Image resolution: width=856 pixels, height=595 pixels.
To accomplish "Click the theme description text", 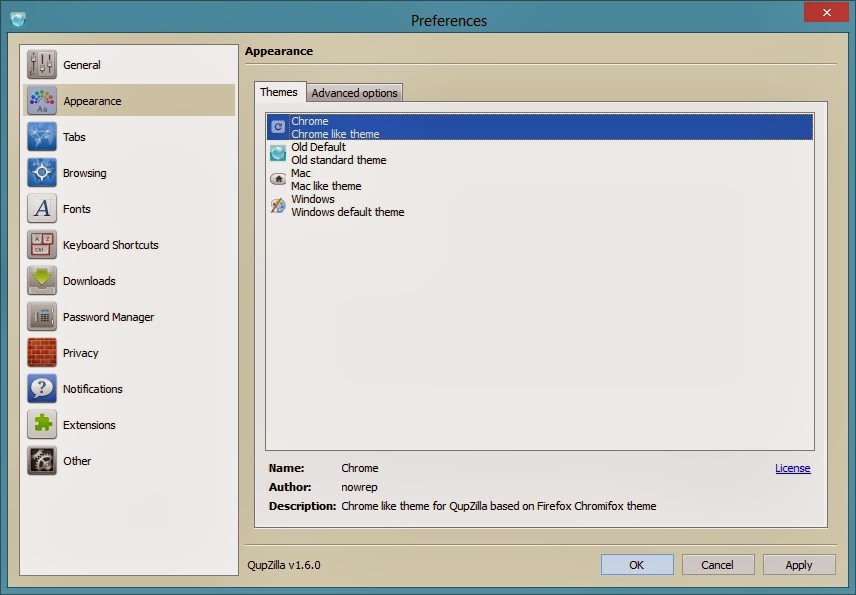I will coord(499,506).
